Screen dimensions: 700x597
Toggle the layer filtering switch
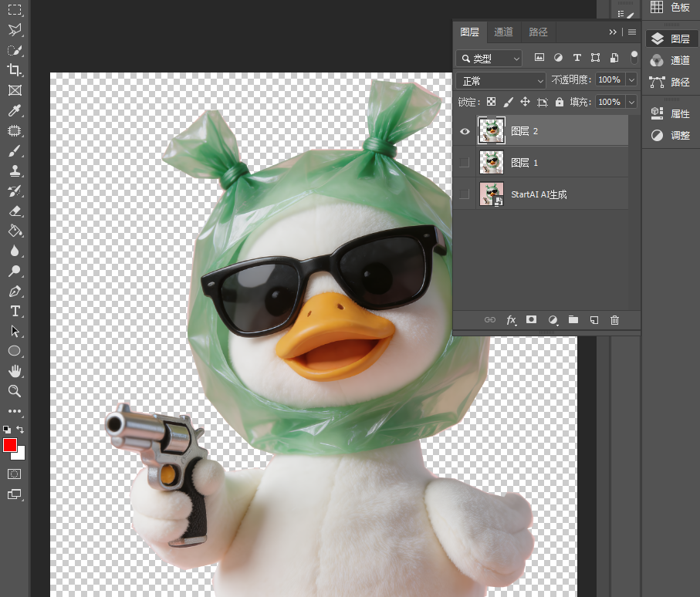tap(634, 58)
